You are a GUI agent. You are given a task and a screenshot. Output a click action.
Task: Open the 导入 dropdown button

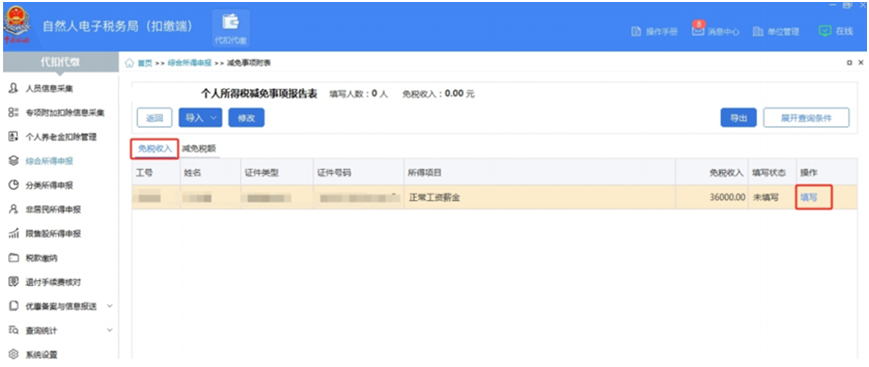point(200,118)
